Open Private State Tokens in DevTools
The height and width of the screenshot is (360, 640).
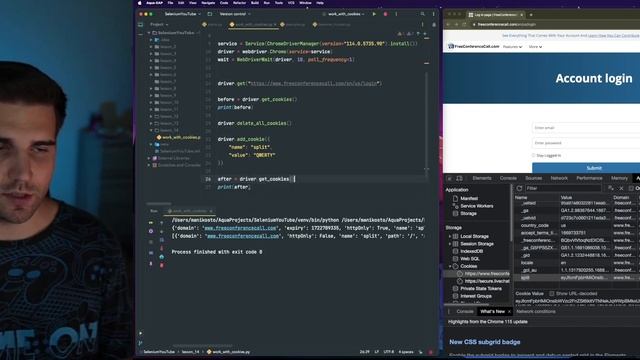pos(481,288)
